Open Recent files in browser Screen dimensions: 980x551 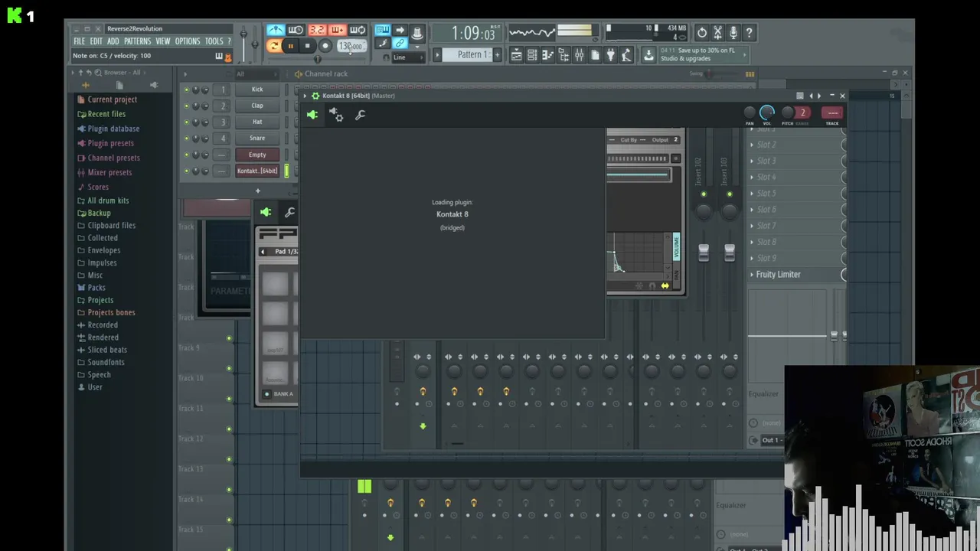[x=106, y=114]
